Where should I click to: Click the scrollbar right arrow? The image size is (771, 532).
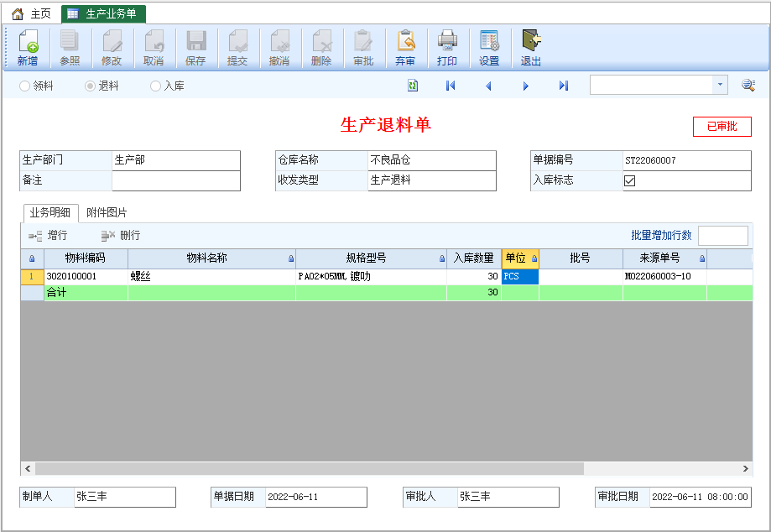click(x=746, y=468)
